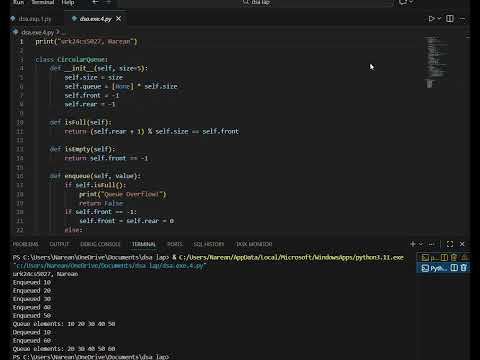Switch to the PORTS panel tab
The height and width of the screenshot is (360, 480).
[175, 244]
